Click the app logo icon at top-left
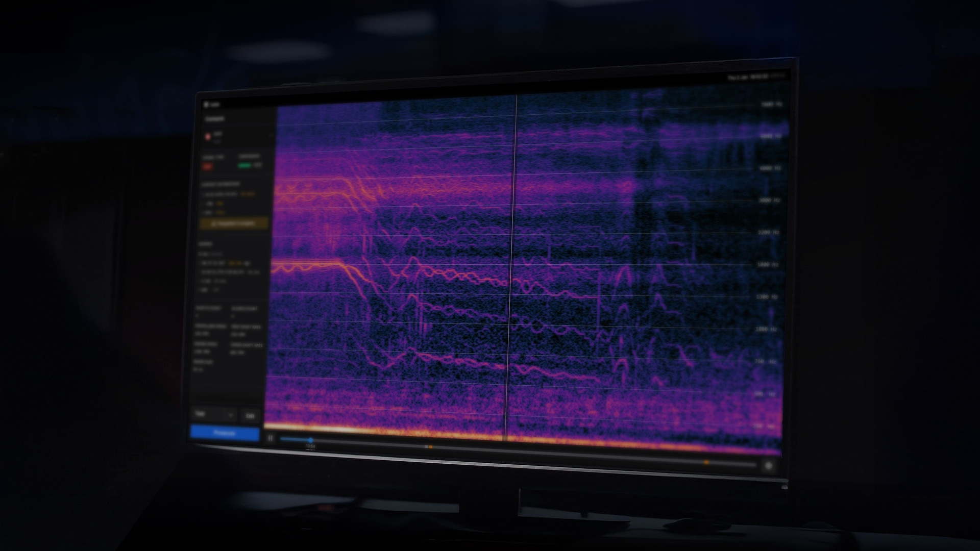 206,105
